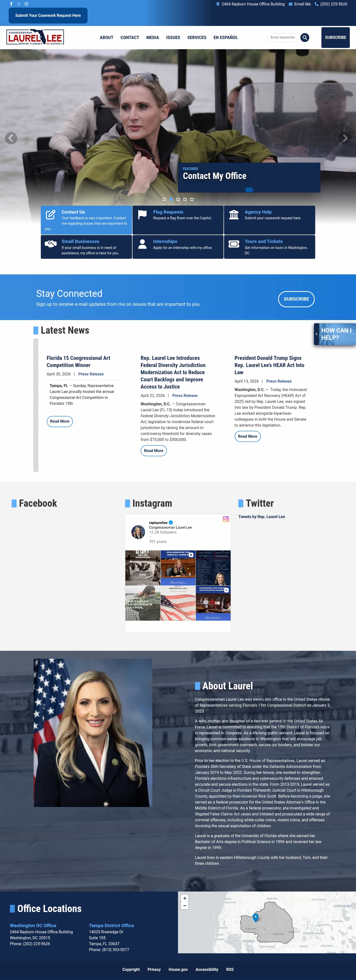Select the fourth carousel slide indicator
This screenshot has height=980, width=356.
pos(185,199)
